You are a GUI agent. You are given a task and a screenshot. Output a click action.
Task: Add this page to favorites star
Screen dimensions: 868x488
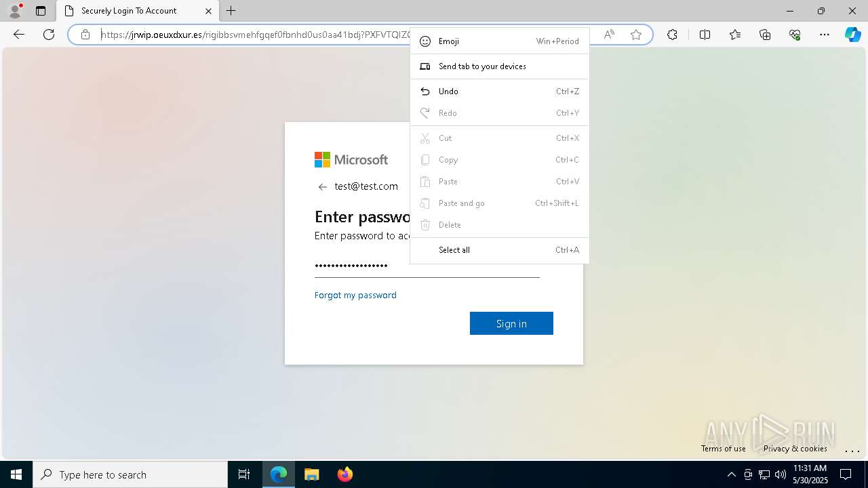[636, 35]
